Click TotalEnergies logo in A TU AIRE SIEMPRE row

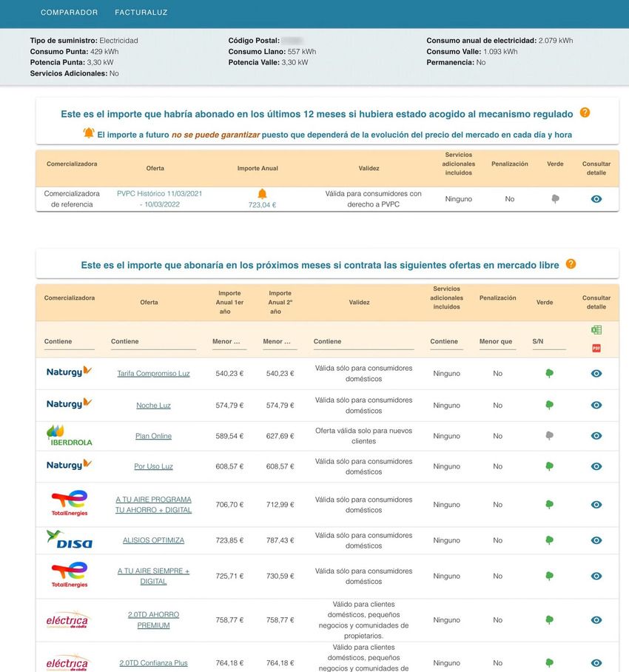(69, 575)
